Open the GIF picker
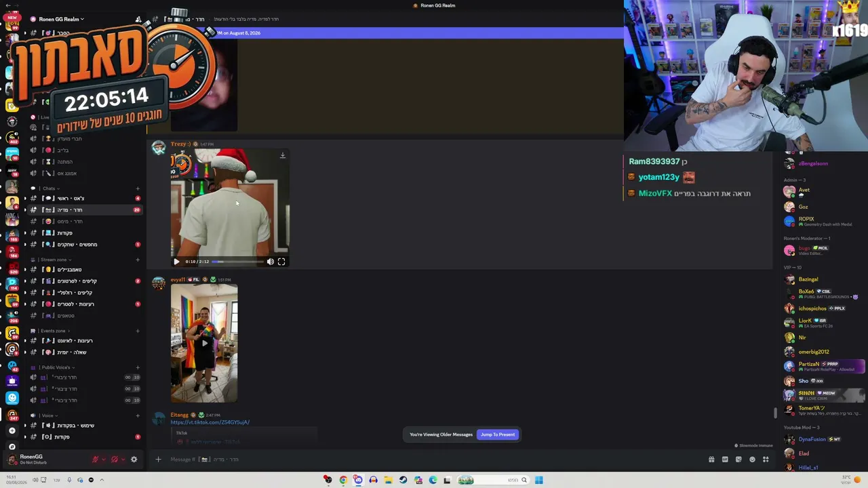Viewport: 868px width, 488px height. [725, 460]
